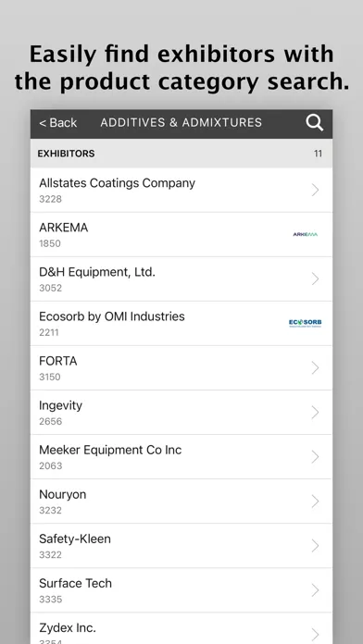Select the ARKEMA exhibitor name

click(63, 228)
